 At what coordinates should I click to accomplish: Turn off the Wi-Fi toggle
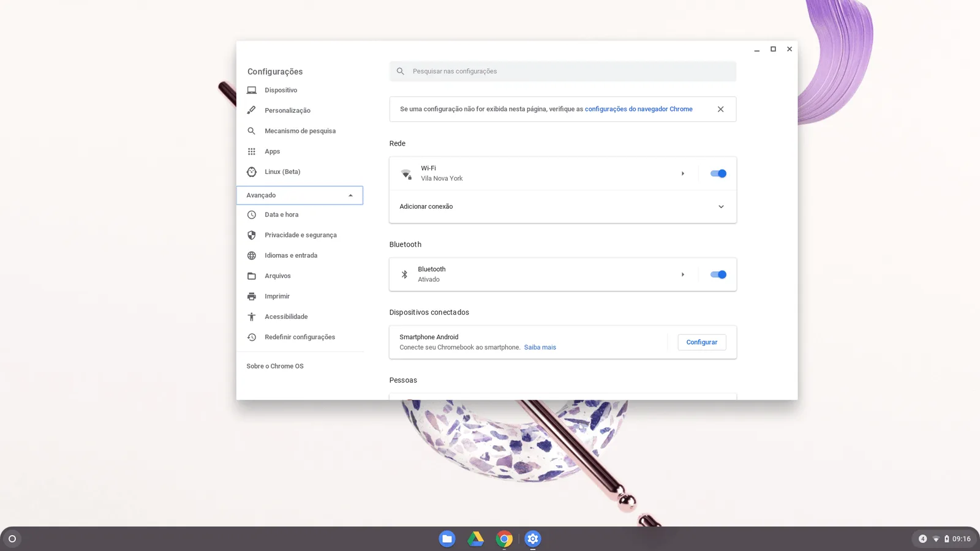pyautogui.click(x=718, y=173)
